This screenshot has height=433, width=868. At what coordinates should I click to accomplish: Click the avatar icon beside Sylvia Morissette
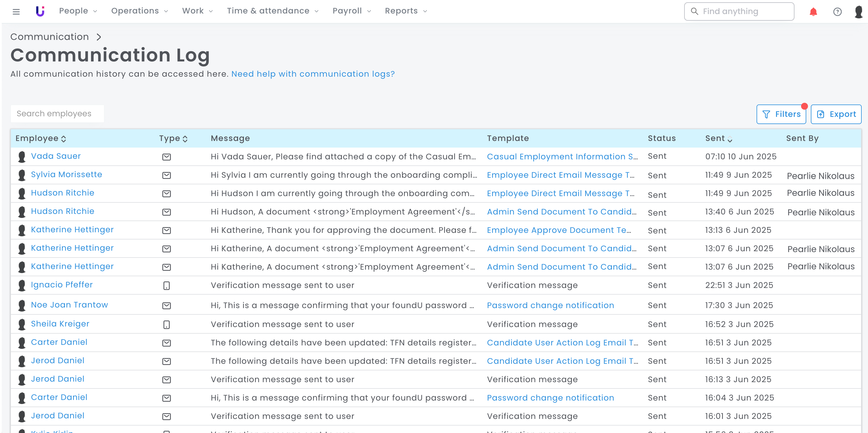pos(22,175)
